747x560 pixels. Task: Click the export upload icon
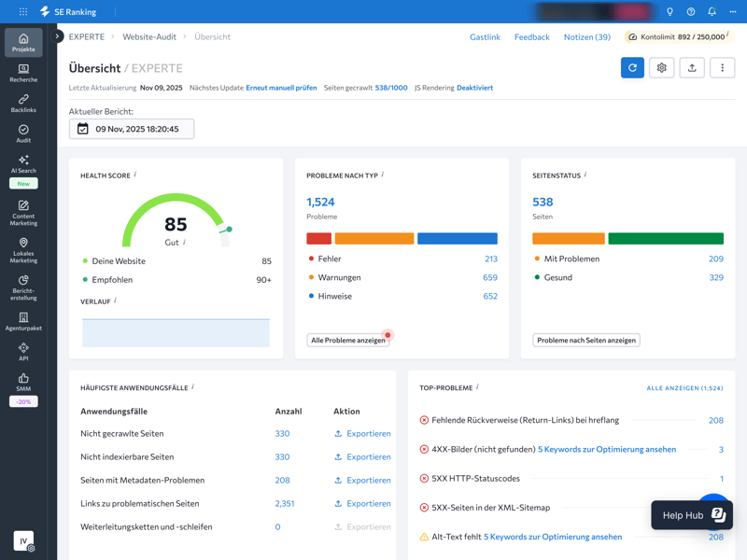(692, 68)
